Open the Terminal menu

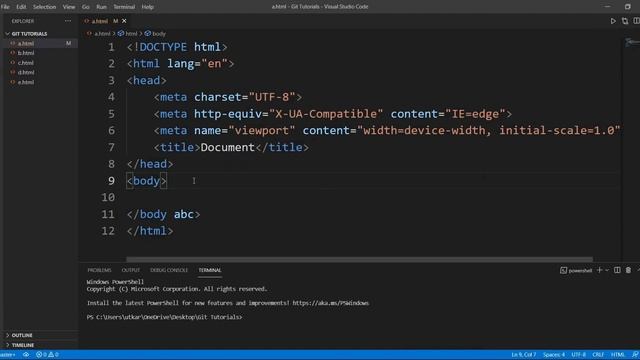tap(124, 7)
